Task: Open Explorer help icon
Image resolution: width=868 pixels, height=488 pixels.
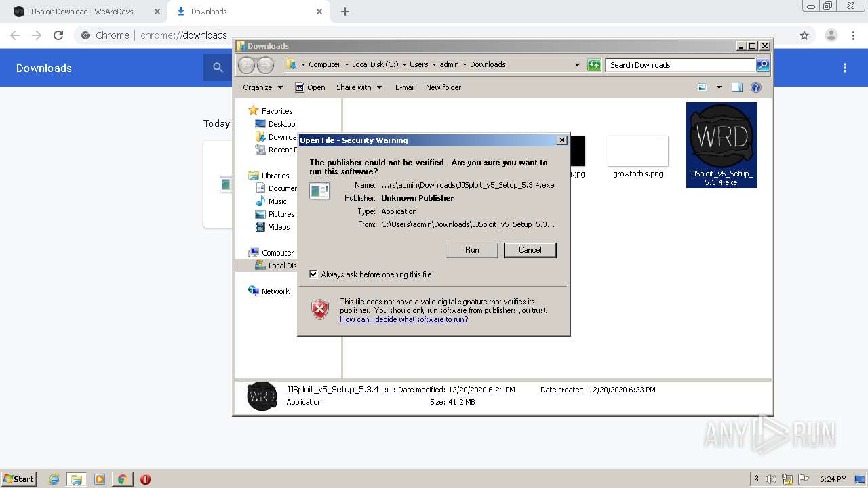Action: pyautogui.click(x=756, y=87)
